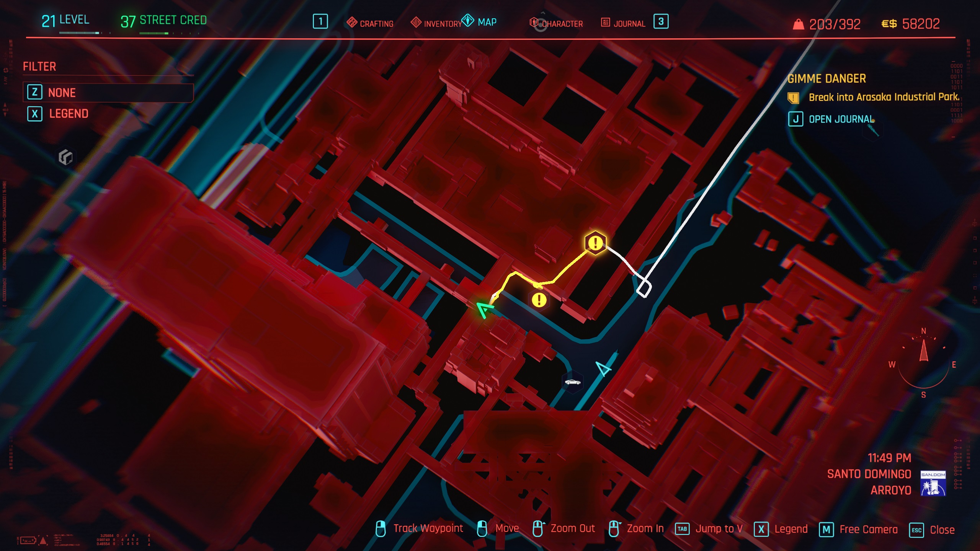
Task: Click the Character tab icon
Action: tap(534, 22)
